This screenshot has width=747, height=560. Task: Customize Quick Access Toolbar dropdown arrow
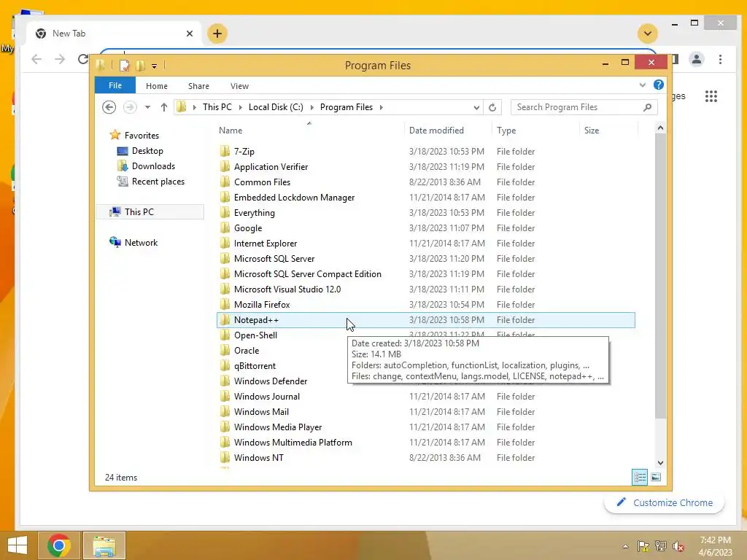(x=155, y=66)
